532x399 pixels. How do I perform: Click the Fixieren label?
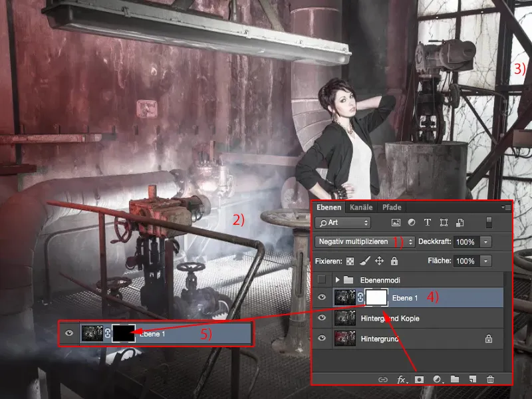tap(329, 261)
